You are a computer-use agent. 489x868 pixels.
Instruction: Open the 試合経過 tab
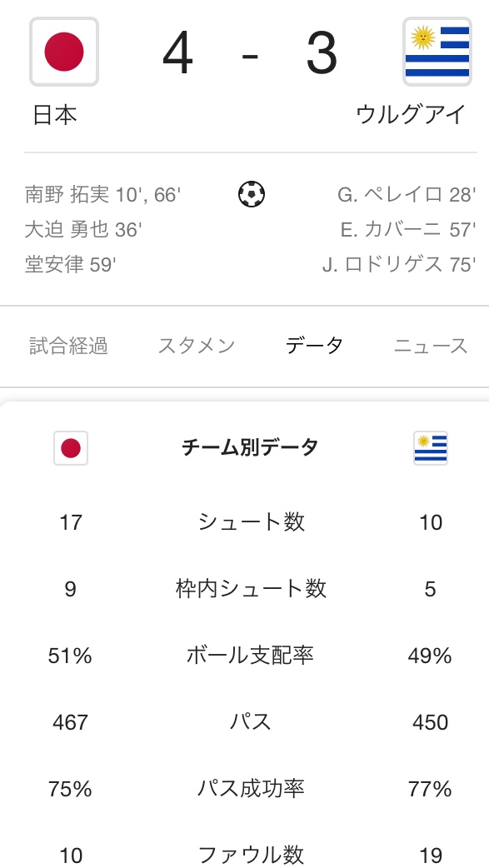coord(68,346)
